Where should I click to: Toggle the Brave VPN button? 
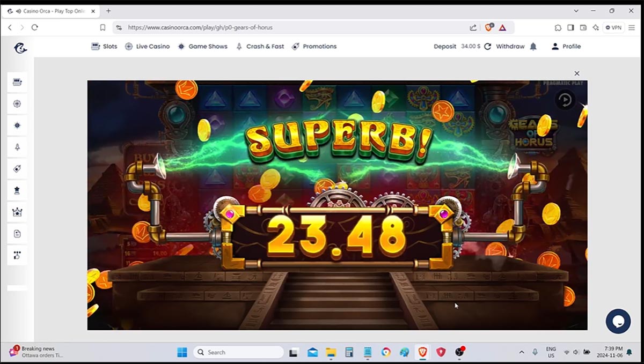pyautogui.click(x=613, y=27)
